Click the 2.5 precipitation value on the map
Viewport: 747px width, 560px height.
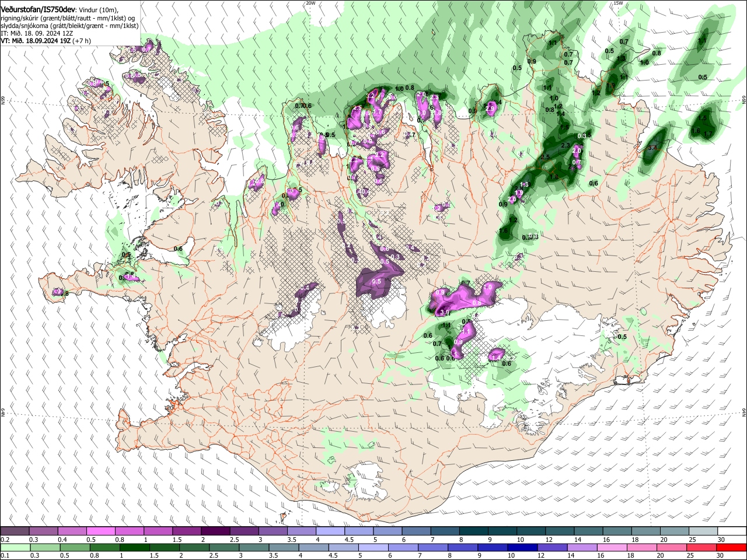pyautogui.click(x=545, y=157)
